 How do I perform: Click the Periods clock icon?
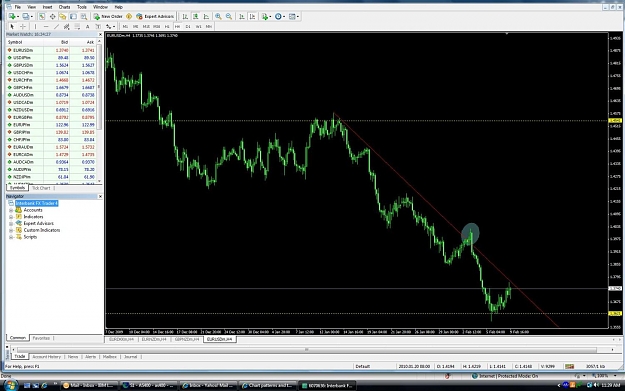click(278, 16)
